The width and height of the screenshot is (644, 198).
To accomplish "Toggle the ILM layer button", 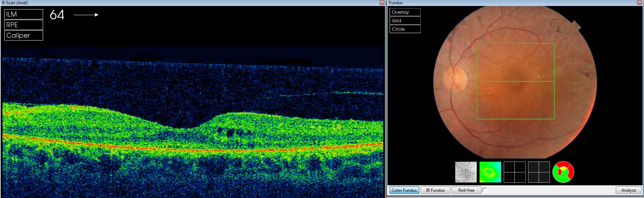I will [24, 14].
